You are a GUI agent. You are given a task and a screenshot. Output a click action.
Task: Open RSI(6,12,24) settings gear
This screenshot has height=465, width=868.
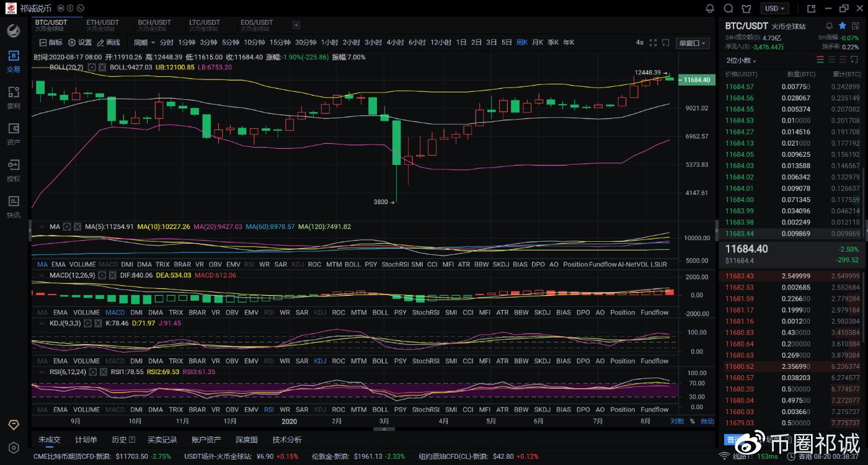92,371
